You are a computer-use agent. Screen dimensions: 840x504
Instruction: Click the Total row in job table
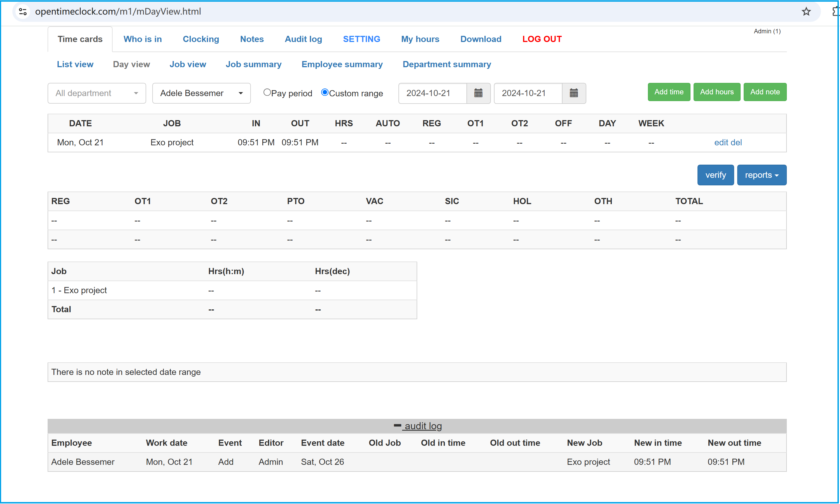232,309
